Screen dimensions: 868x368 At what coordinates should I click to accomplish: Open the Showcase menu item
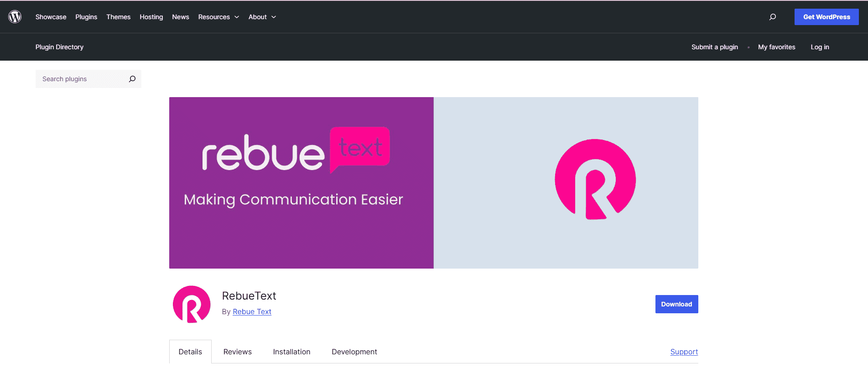point(51,17)
